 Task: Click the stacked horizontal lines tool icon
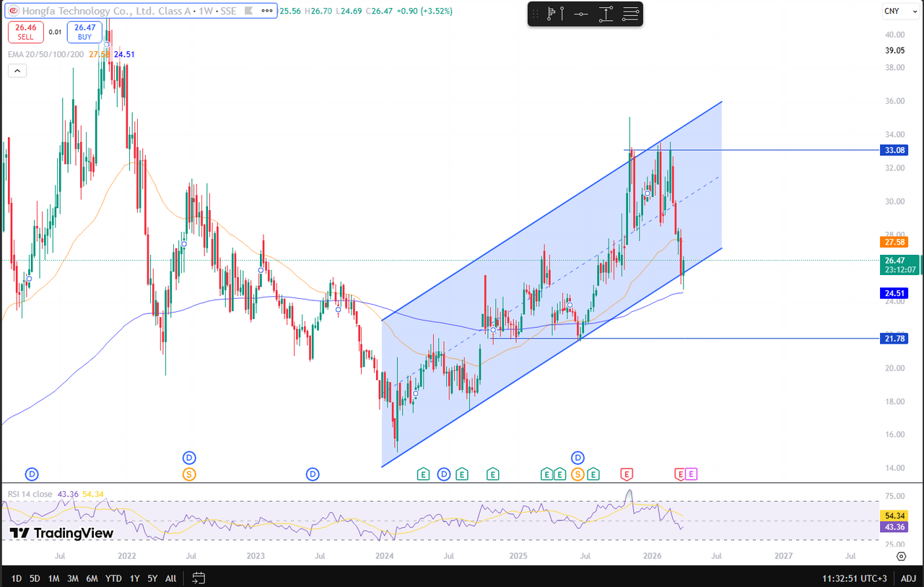[x=630, y=14]
